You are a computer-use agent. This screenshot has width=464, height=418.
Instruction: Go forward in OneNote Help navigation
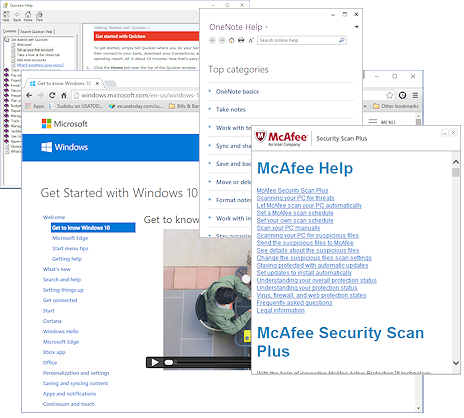222,40
